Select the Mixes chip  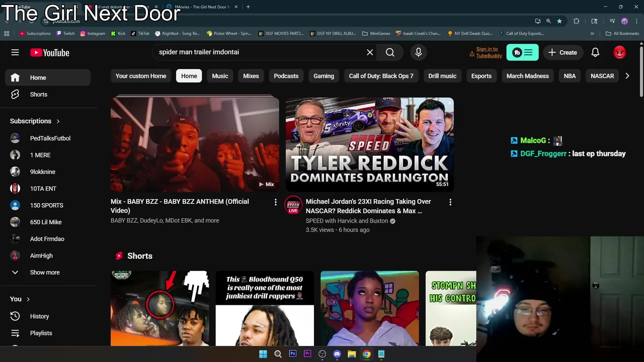pos(251,76)
